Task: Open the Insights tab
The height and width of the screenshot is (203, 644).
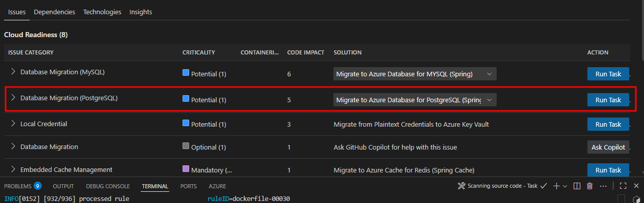Action: point(141,12)
